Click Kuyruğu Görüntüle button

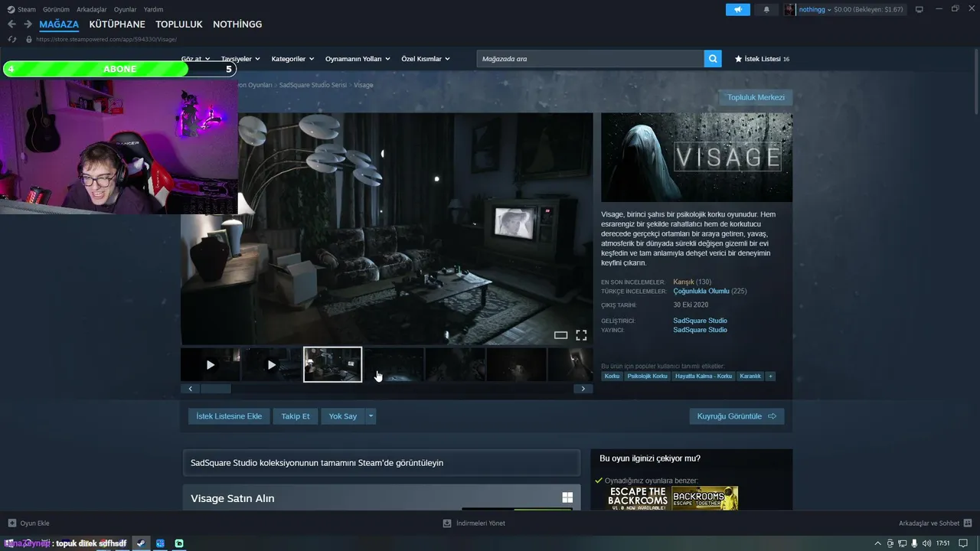pyautogui.click(x=737, y=416)
